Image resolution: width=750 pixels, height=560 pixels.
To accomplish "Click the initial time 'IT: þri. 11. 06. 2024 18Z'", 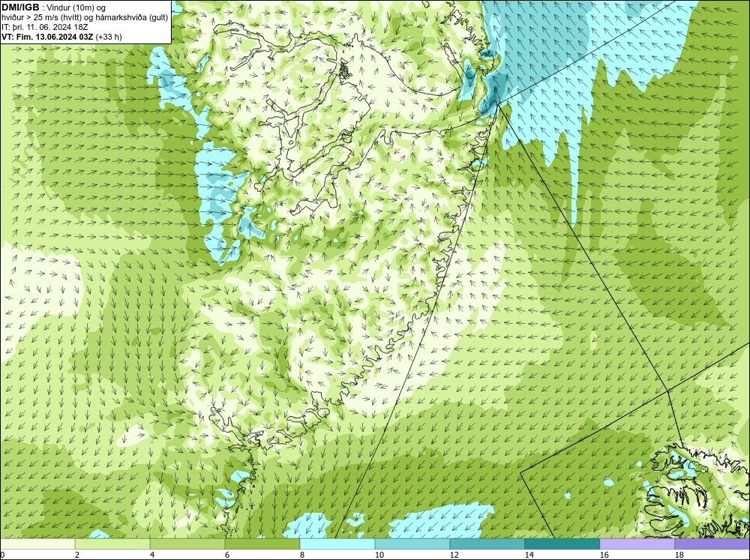I will [44, 27].
